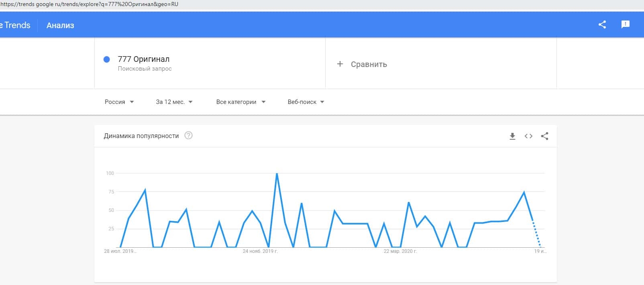Viewport: 644px width, 285px height.
Task: Expand the Россия region dropdown
Action: [119, 102]
